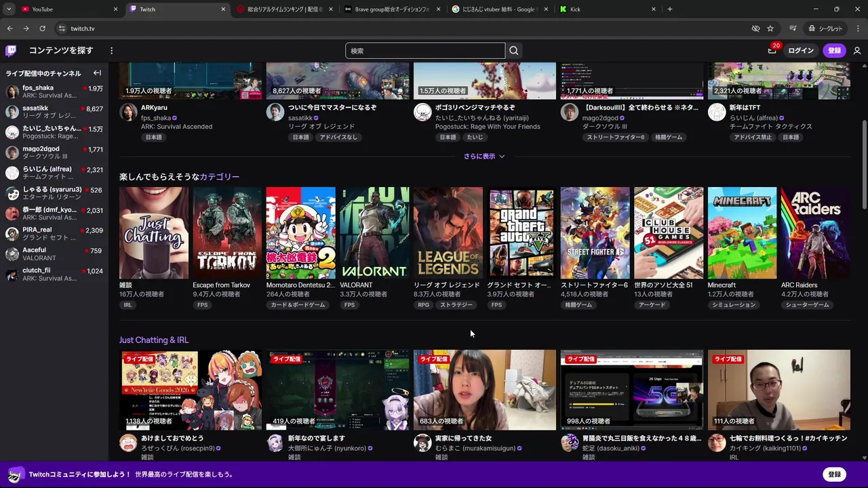This screenshot has height=488, width=868.
Task: Click ついに今日でマスターになるぞ stream title
Action: tap(332, 108)
